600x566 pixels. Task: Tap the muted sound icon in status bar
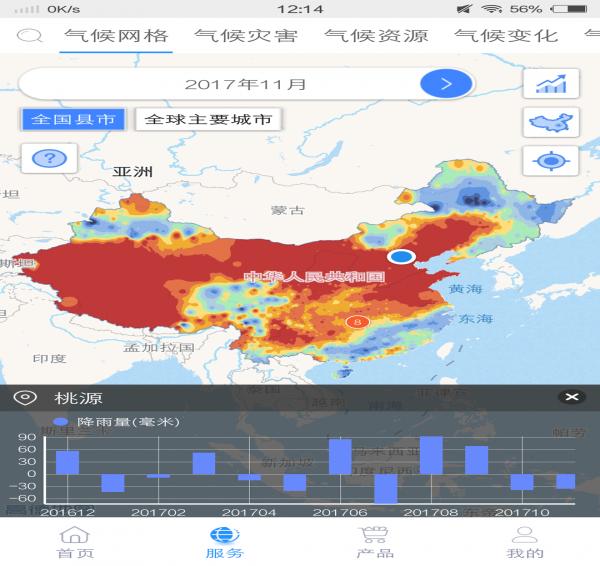(x=465, y=8)
